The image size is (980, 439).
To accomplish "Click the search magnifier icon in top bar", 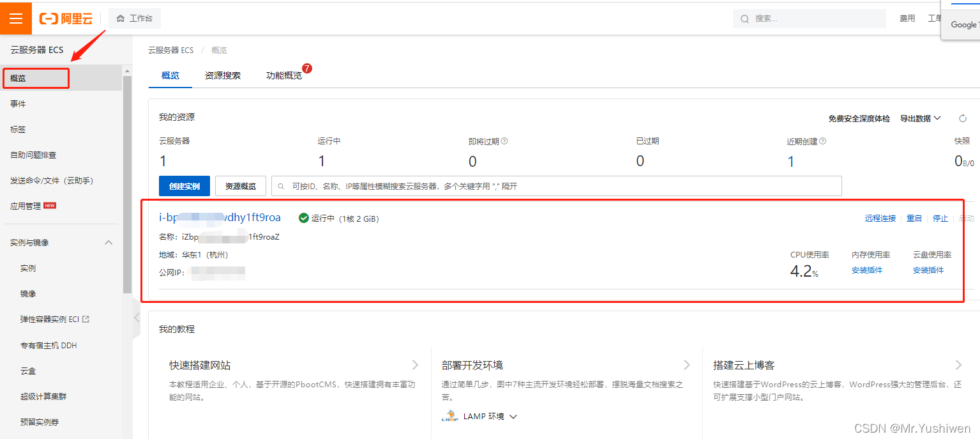I will [x=744, y=19].
